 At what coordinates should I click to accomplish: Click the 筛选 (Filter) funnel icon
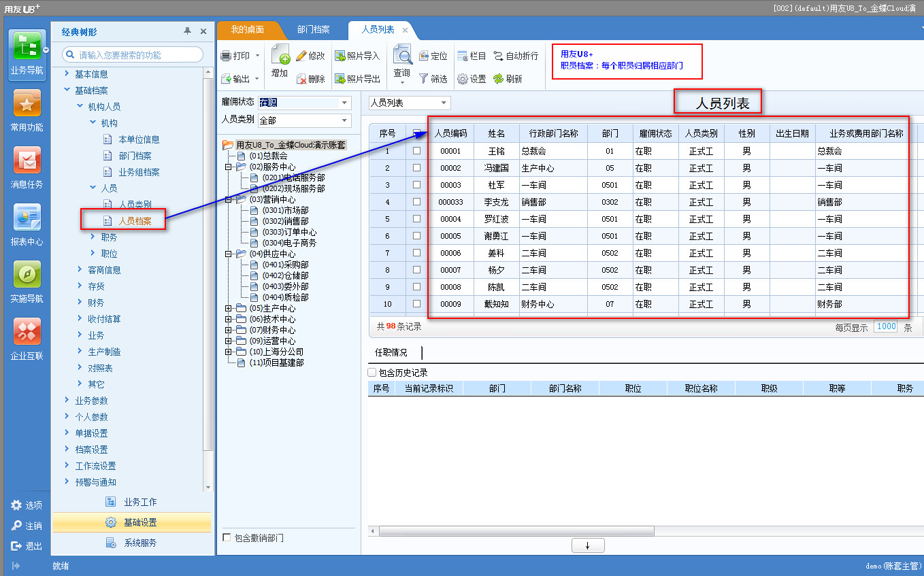coord(423,79)
